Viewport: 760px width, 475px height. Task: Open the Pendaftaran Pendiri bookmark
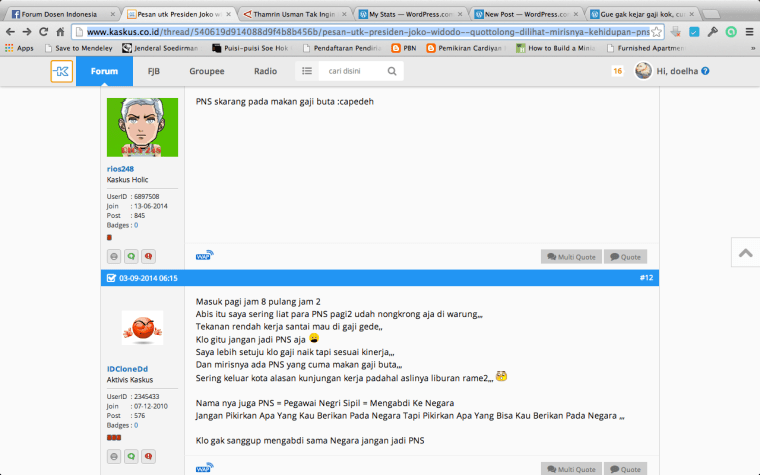pos(342,48)
